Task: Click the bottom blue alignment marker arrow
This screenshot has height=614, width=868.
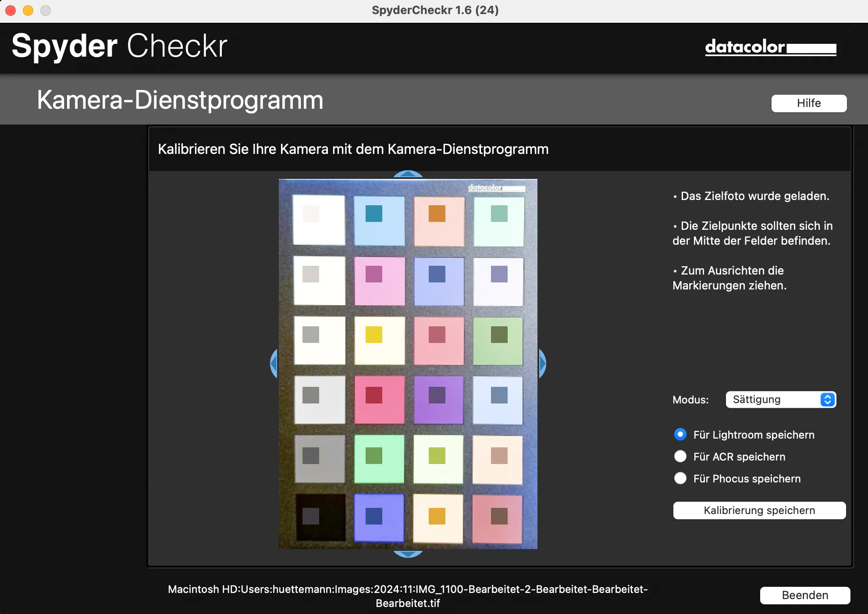Action: click(x=408, y=554)
